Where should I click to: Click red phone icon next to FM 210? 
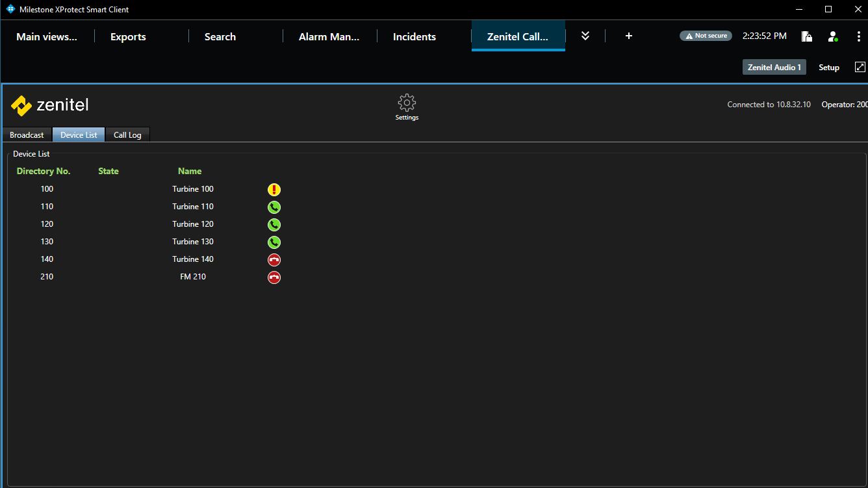coord(274,277)
